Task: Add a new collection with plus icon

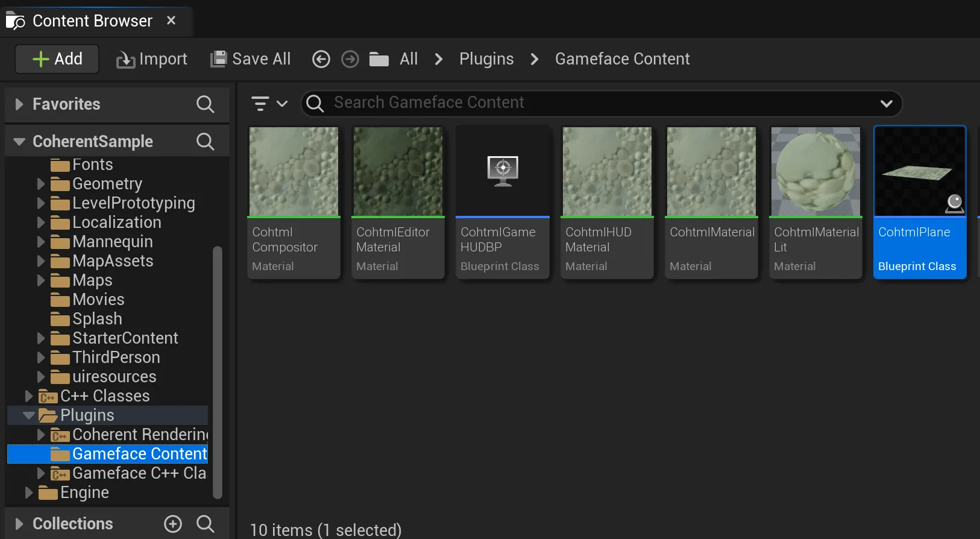Action: (173, 524)
